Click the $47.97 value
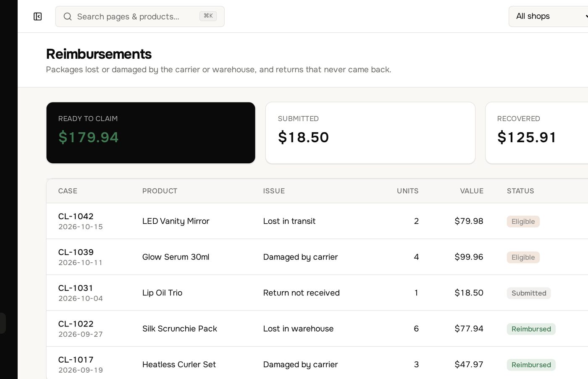The image size is (588, 379). tap(469, 365)
